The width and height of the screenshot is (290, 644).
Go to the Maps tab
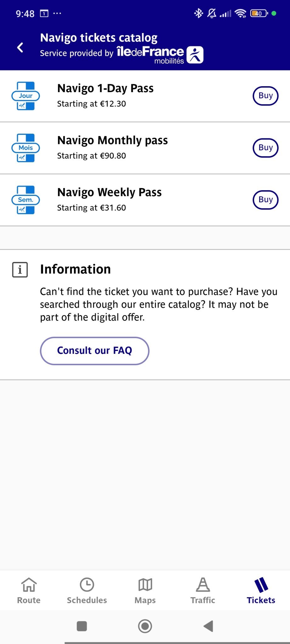click(145, 591)
